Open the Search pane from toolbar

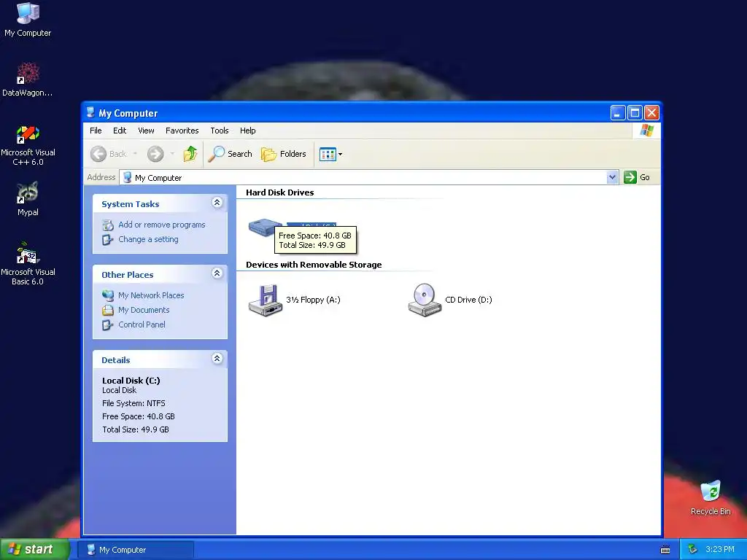[x=231, y=154]
